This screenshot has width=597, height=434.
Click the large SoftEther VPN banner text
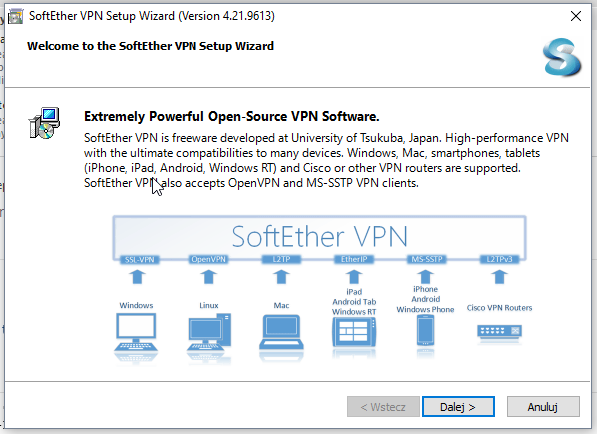[x=319, y=236]
